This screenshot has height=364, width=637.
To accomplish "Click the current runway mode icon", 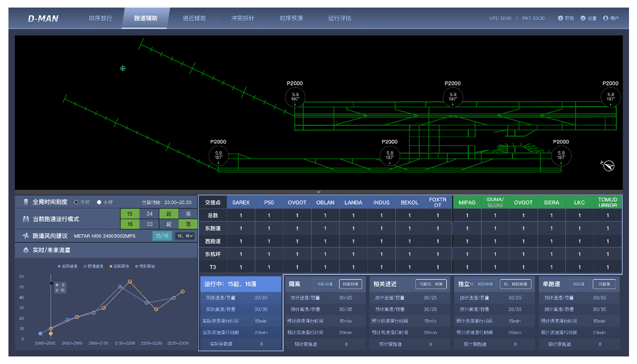I will 25,219.
